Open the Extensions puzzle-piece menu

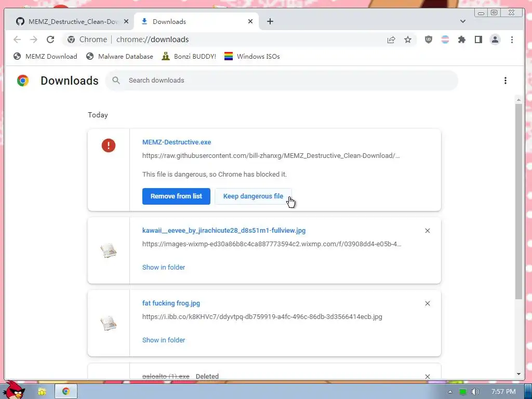coord(462,39)
